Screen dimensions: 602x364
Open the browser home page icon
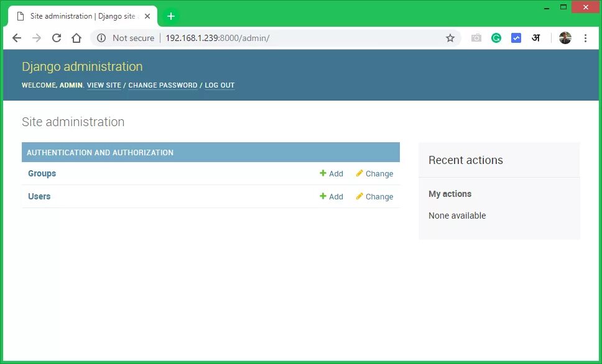pos(76,38)
